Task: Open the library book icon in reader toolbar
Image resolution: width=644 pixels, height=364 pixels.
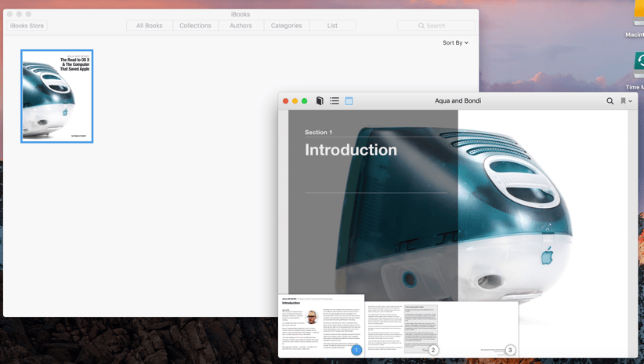Action: coord(320,100)
